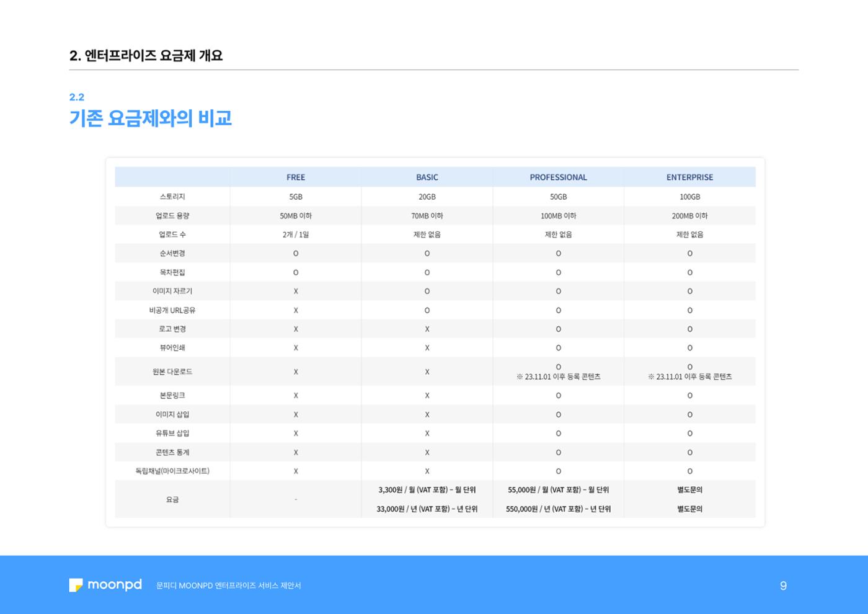This screenshot has height=614, width=868.
Task: Click the 50GB storage cell
Action: 558,197
